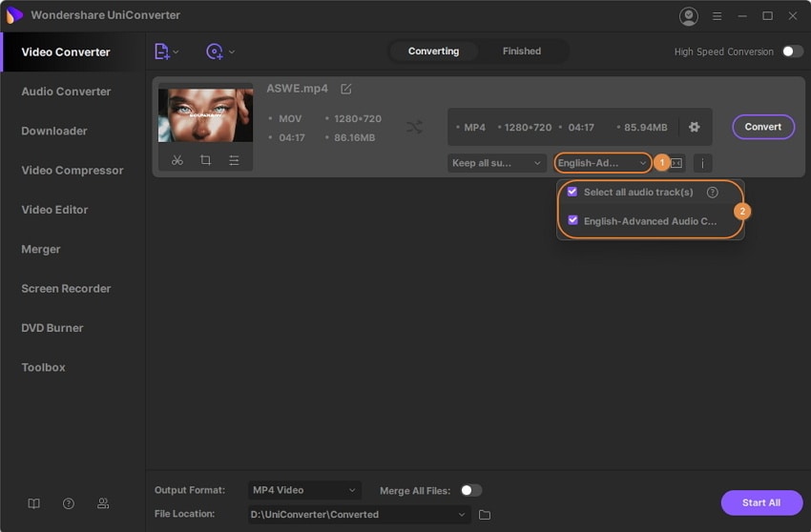Uncheck Select all audio track(s) checkbox
The height and width of the screenshot is (532, 811).
tap(572, 192)
